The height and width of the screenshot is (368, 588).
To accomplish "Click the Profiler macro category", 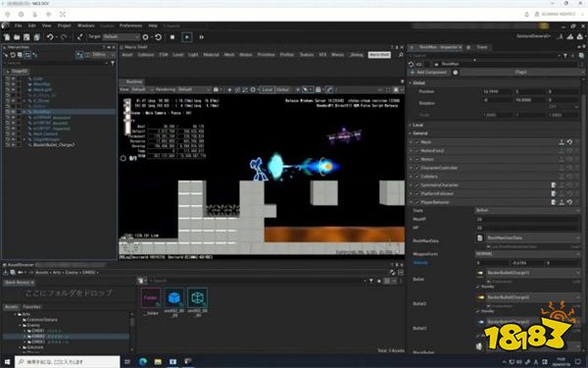I will click(x=287, y=55).
